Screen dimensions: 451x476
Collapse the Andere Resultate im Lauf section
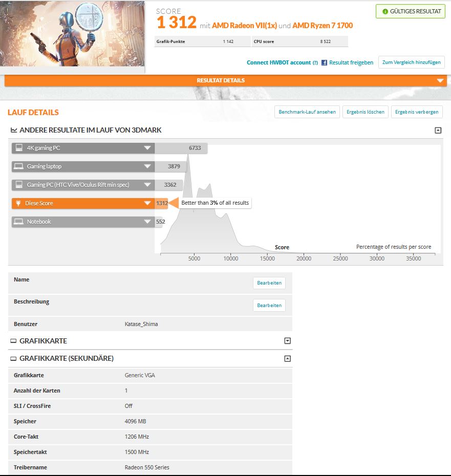(438, 130)
